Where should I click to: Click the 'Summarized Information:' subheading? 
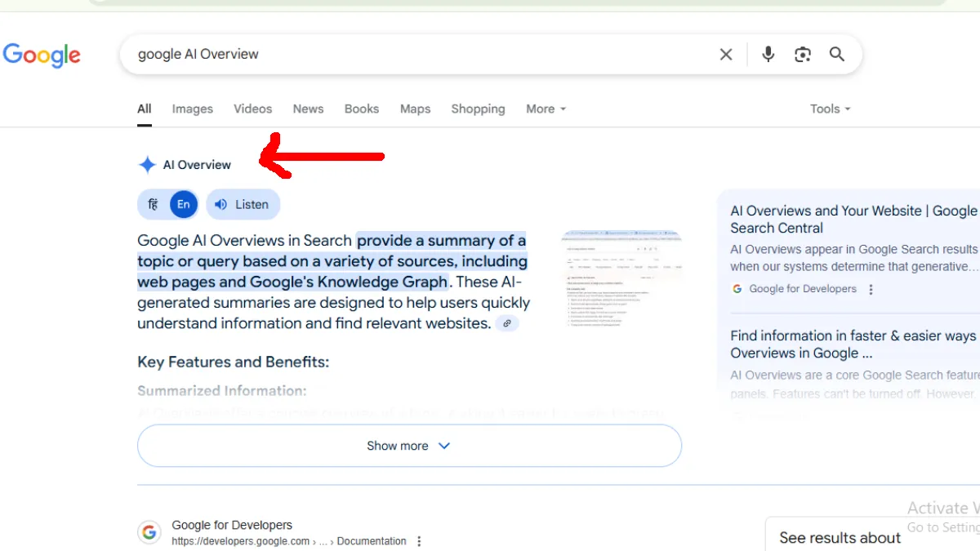(222, 391)
